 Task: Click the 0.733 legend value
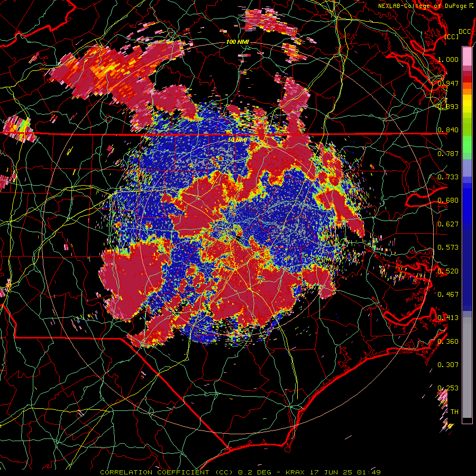[448, 177]
